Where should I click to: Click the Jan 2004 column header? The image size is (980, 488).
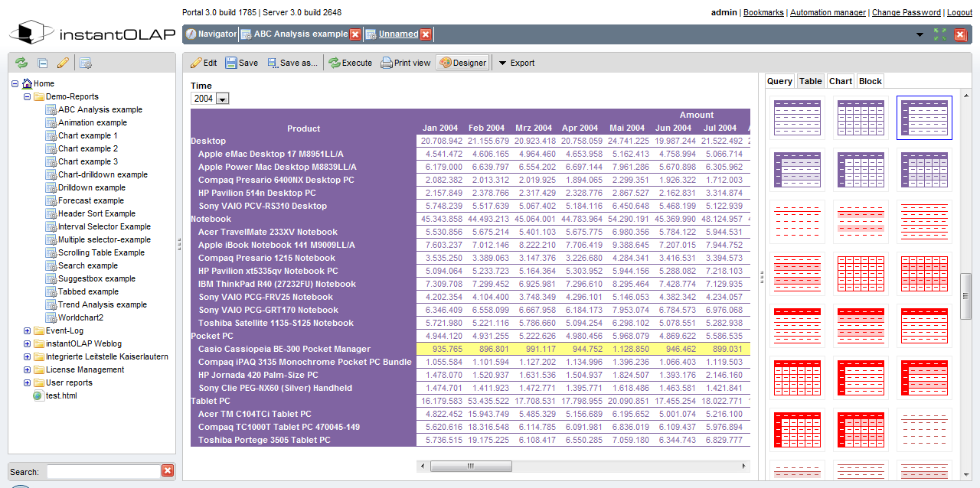click(x=440, y=129)
